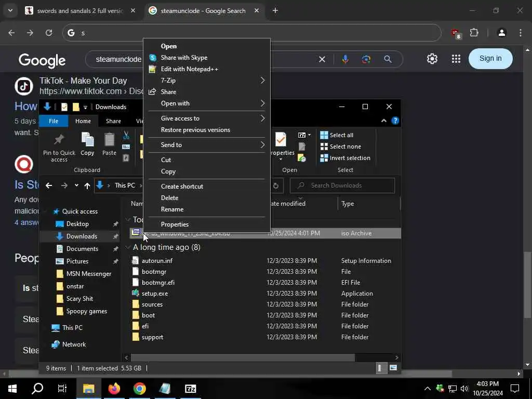The image size is (532, 399).
Task: Reload the Chrome page
Action: coord(49,33)
